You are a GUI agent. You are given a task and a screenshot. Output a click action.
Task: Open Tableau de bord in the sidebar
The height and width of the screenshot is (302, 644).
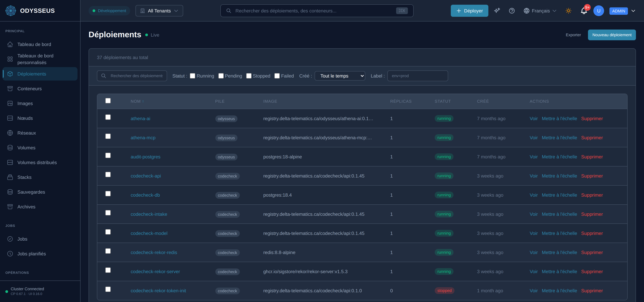tap(40, 44)
